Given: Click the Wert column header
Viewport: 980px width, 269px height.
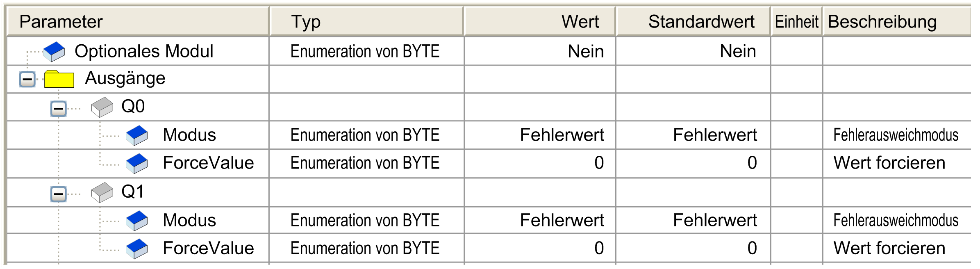Looking at the screenshot, I should pos(540,22).
